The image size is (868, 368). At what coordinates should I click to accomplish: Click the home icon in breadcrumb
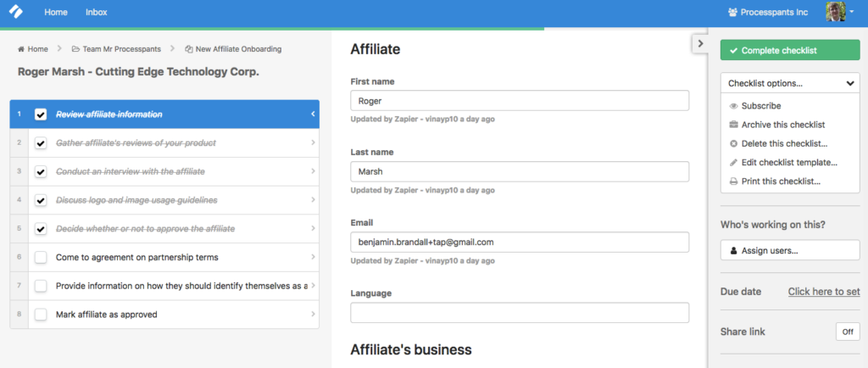click(21, 49)
